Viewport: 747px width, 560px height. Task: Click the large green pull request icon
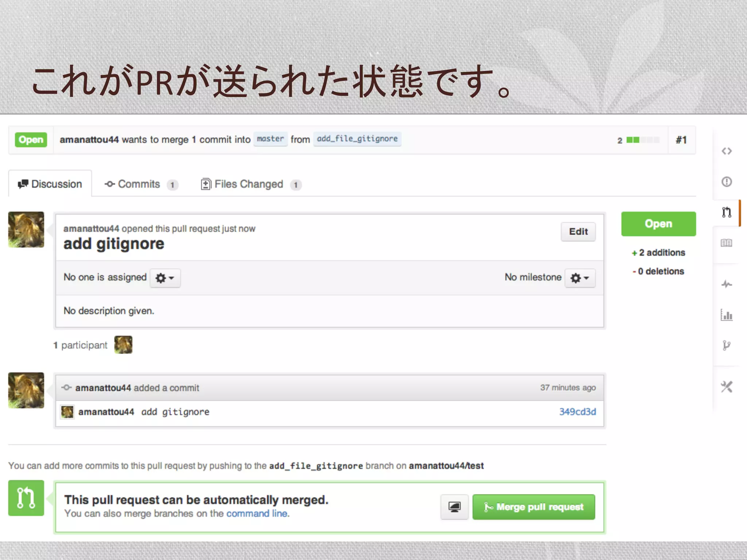[26, 498]
